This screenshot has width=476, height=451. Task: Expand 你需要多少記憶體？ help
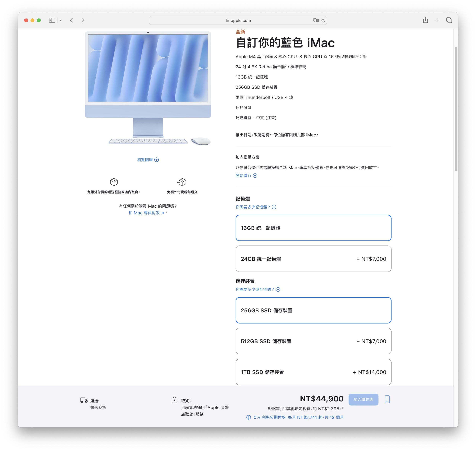pyautogui.click(x=256, y=207)
